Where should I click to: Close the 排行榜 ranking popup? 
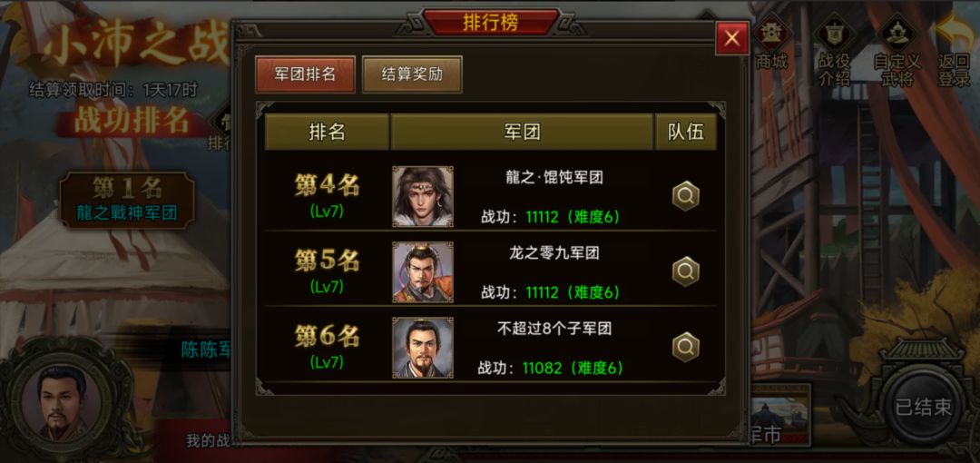pos(732,39)
